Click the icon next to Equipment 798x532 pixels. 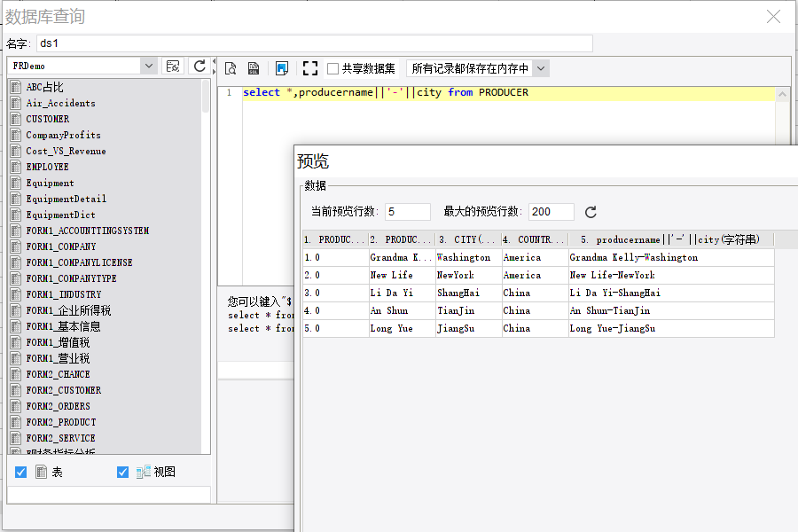[x=16, y=183]
